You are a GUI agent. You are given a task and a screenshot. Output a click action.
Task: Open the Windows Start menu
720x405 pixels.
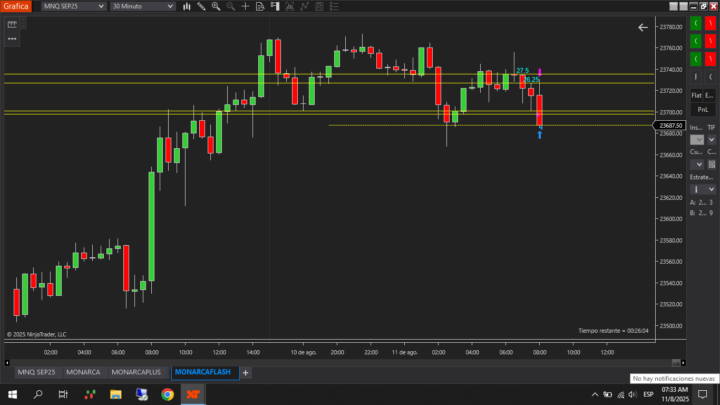[x=12, y=394]
